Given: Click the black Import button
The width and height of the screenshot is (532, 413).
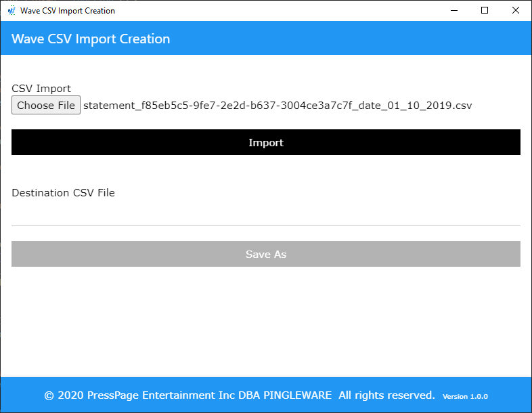Looking at the screenshot, I should (266, 142).
